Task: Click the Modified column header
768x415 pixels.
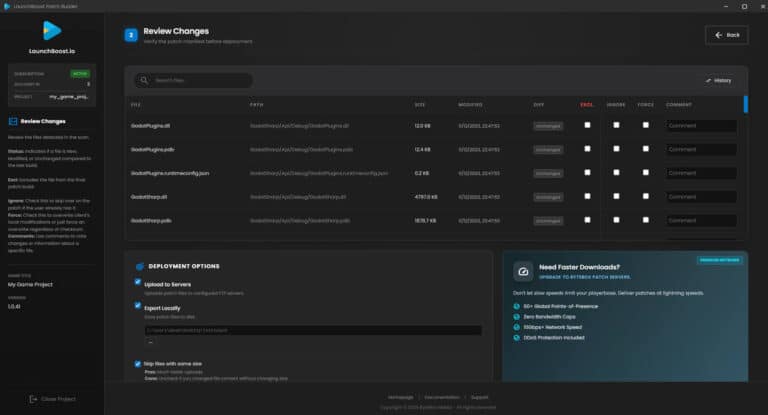Action: pos(470,105)
